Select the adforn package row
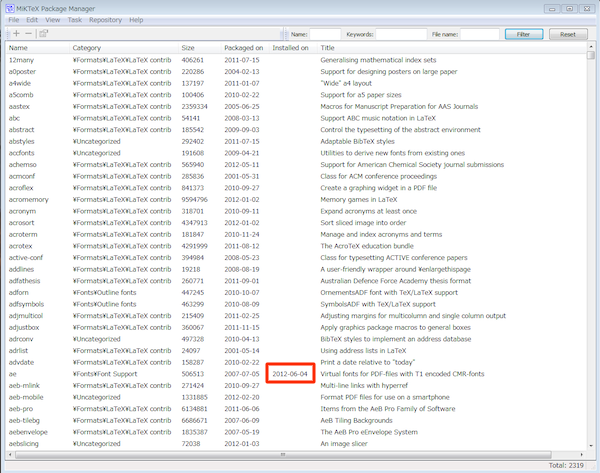This screenshot has width=600, height=473. (x=296, y=292)
